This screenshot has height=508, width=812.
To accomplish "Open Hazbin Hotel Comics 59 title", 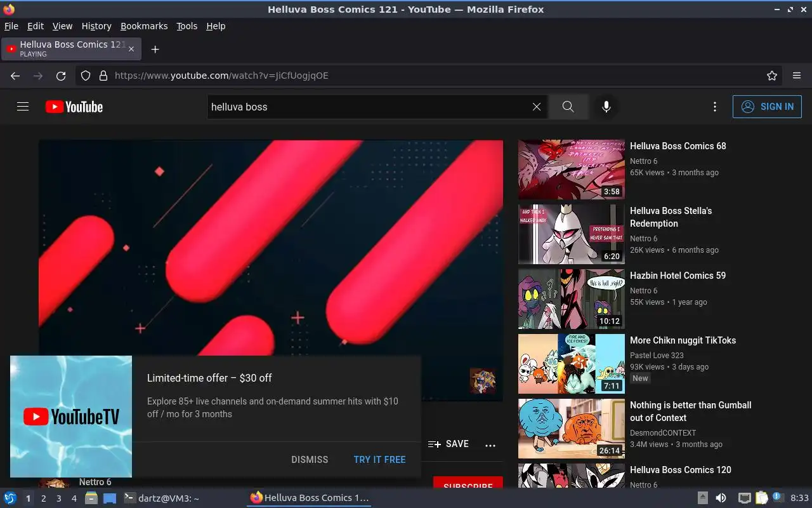I will click(x=678, y=276).
